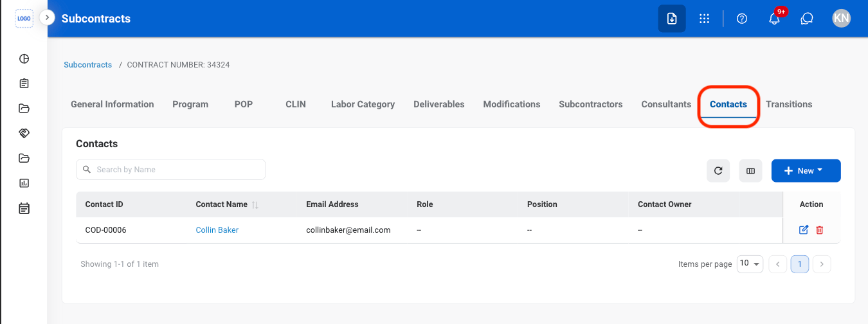Open the apps grid launcher

pos(704,19)
